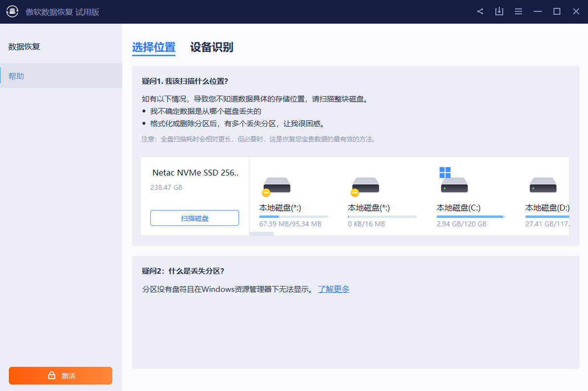Switch to the 选择位置 tab
The width and height of the screenshot is (588, 391).
(154, 47)
